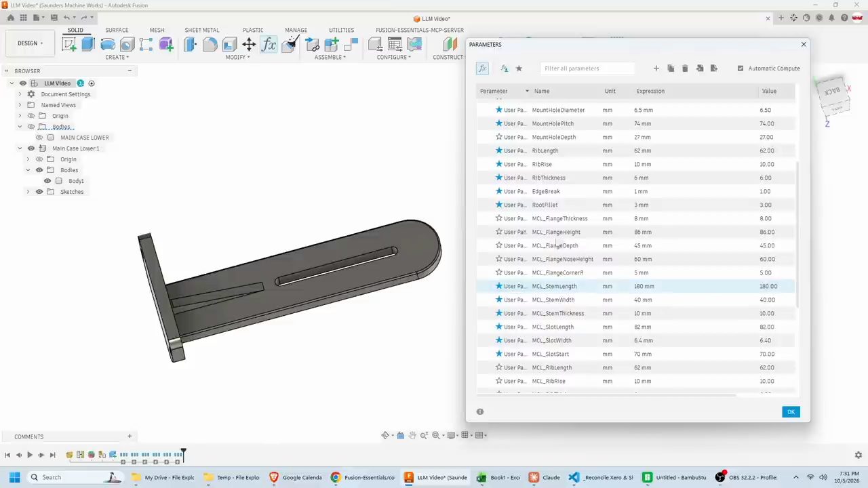
Task: Expand the Named Views tree node
Action: click(x=20, y=105)
